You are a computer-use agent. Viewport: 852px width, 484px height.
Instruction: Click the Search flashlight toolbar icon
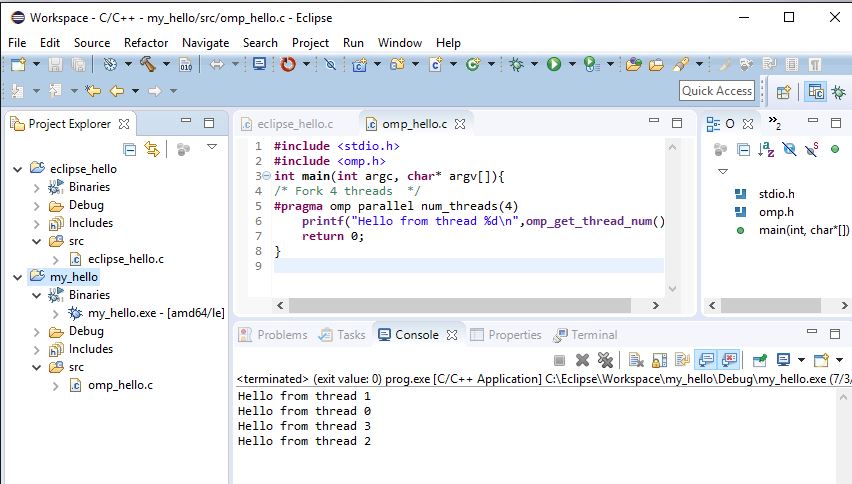pyautogui.click(x=680, y=65)
